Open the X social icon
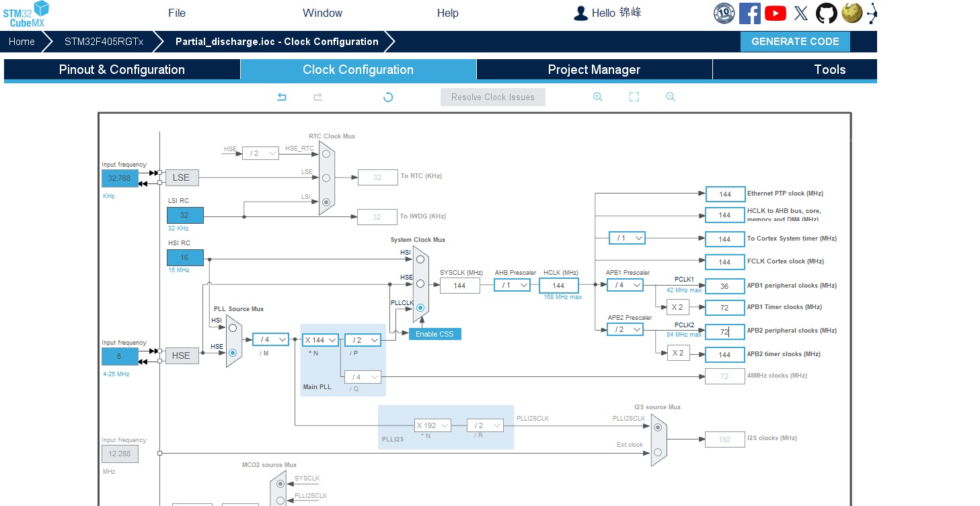 [800, 13]
